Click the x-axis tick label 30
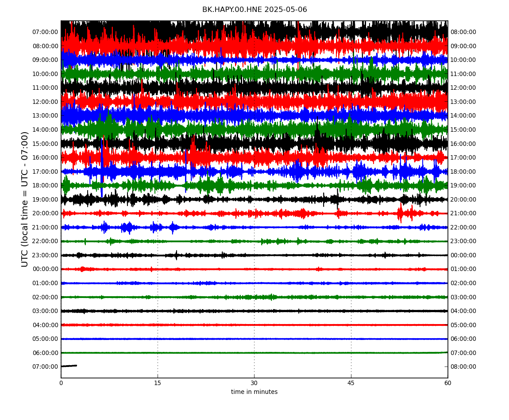 [254, 383]
